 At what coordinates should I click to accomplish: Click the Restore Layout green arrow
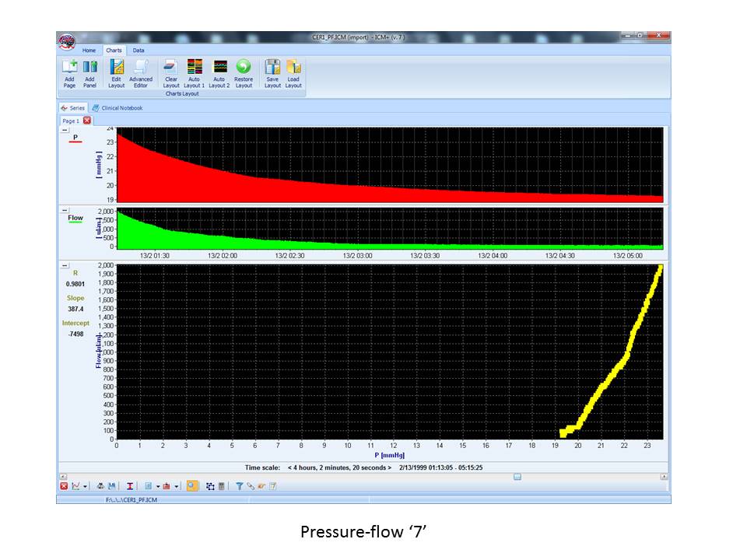click(244, 68)
